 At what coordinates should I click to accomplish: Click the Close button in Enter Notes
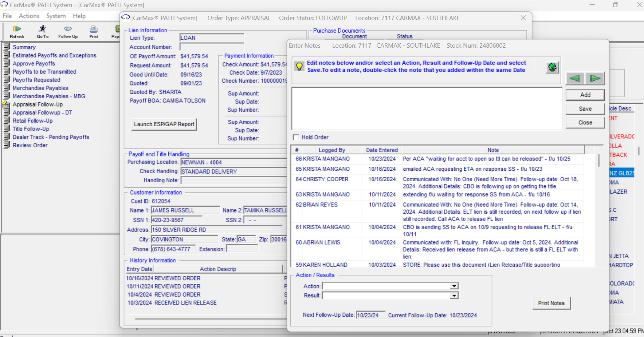(585, 123)
